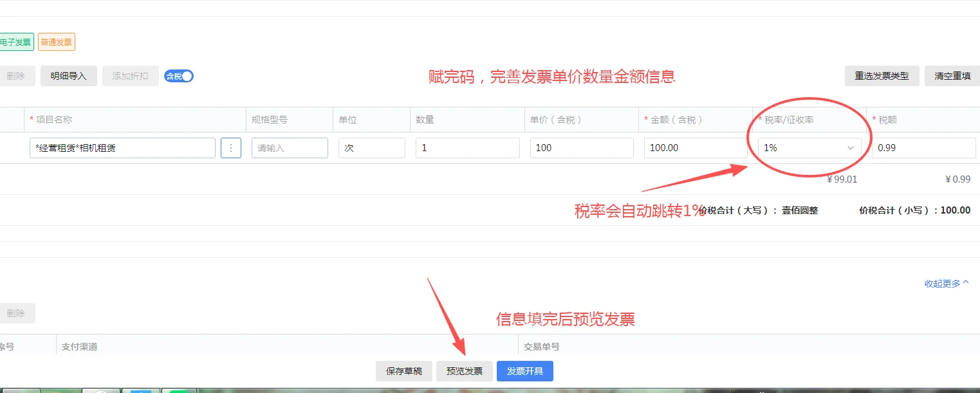980x393 pixels.
Task: Click the 规格型号 input showing 请输入
Action: click(x=289, y=148)
